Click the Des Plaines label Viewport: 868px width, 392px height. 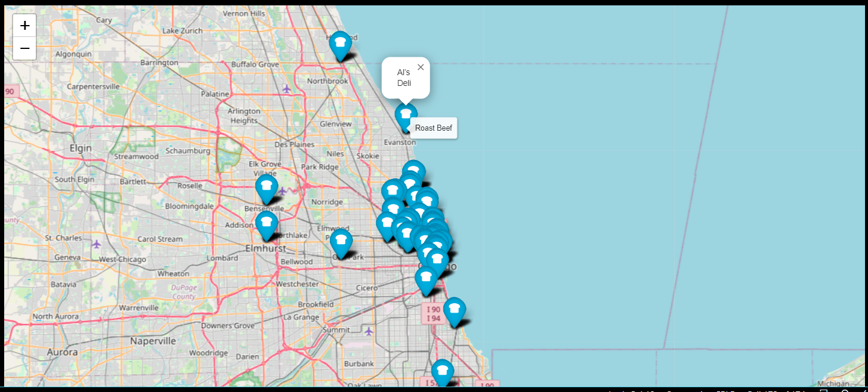294,144
